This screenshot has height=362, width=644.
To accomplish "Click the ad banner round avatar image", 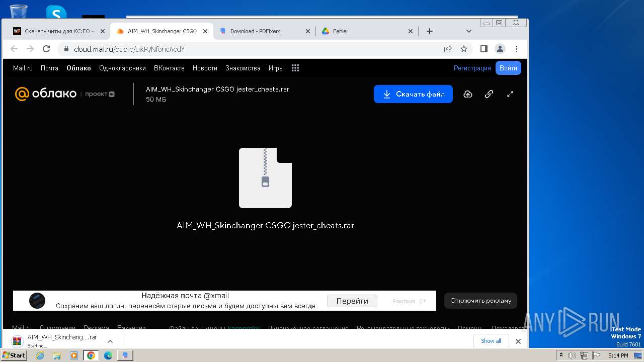I will pyautogui.click(x=37, y=301).
